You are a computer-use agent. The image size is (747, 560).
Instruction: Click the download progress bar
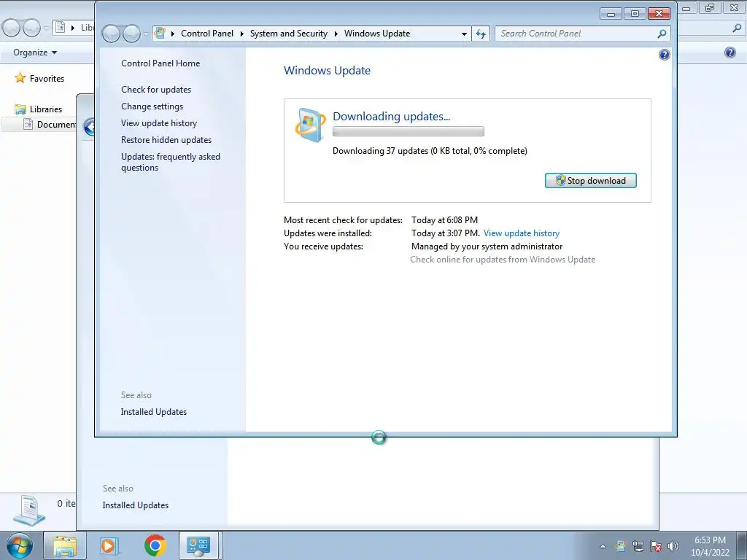[x=409, y=131]
